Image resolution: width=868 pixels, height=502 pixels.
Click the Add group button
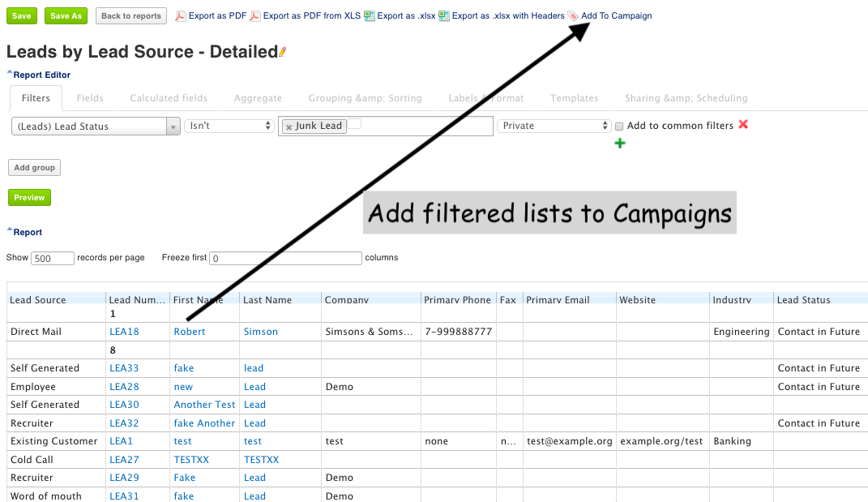(34, 168)
